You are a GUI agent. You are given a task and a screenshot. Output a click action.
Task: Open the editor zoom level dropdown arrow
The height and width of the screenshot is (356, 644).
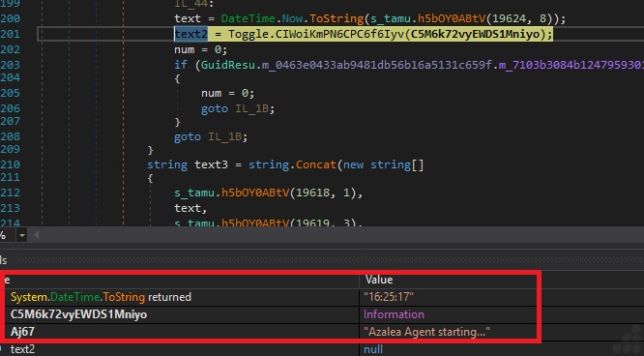pyautogui.click(x=22, y=235)
